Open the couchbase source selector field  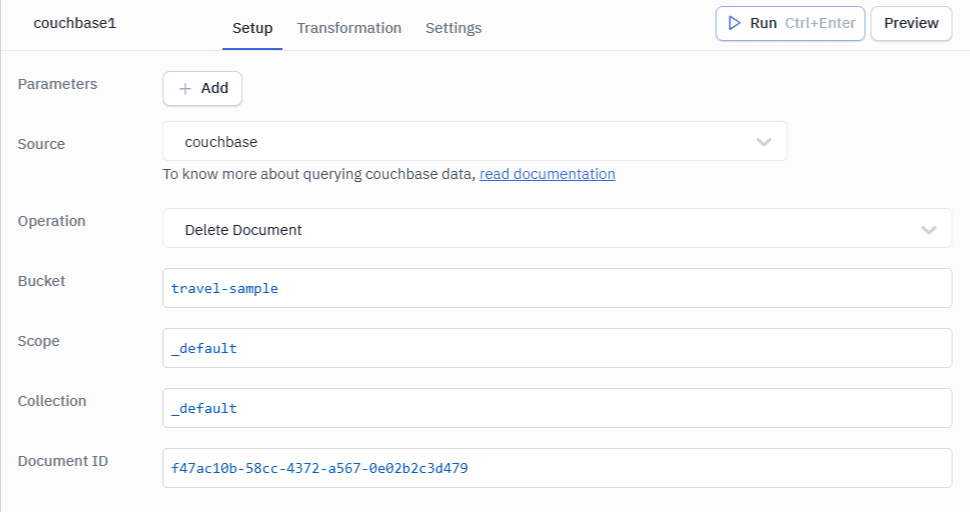pos(460,142)
